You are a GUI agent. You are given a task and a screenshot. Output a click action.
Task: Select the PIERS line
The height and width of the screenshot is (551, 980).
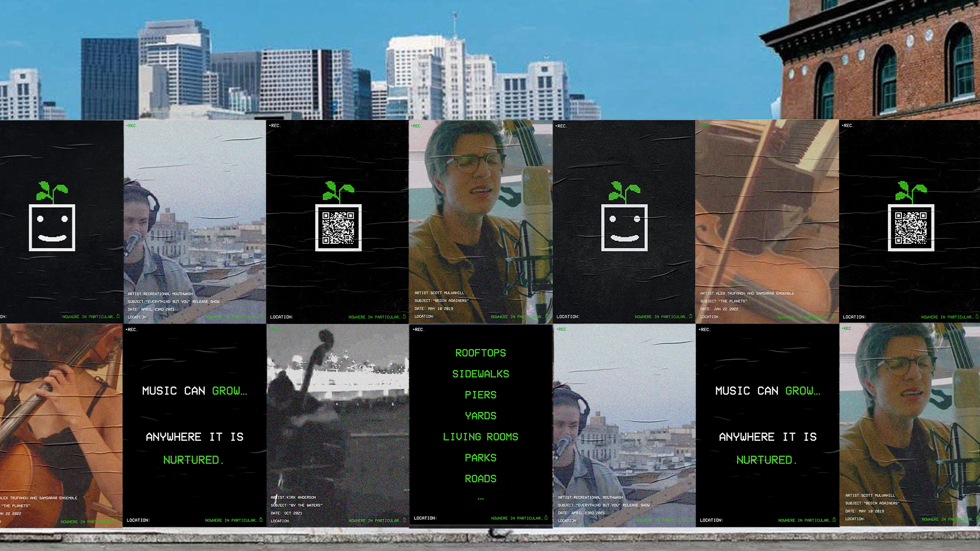click(480, 395)
